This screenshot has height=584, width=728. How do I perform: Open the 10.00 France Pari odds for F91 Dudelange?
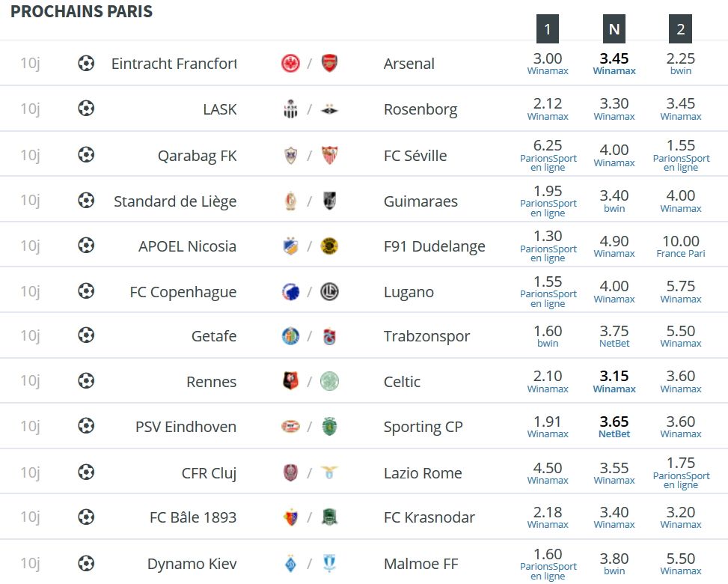coord(681,246)
